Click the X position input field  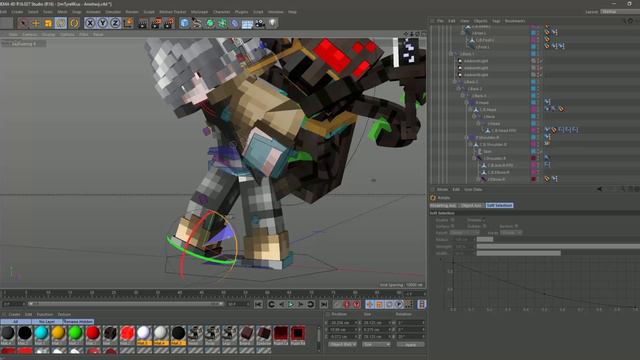click(343, 322)
